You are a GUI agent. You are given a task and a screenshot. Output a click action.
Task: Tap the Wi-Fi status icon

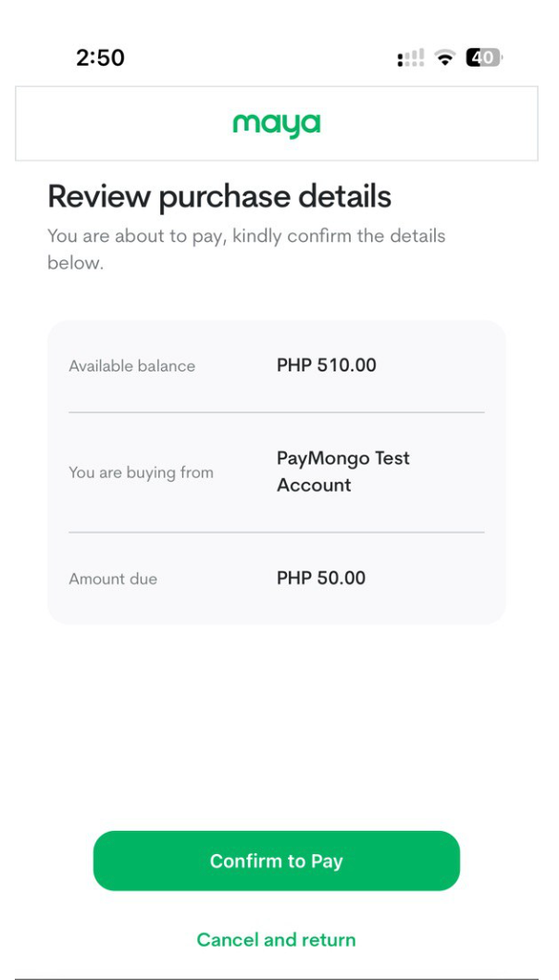pos(446,58)
